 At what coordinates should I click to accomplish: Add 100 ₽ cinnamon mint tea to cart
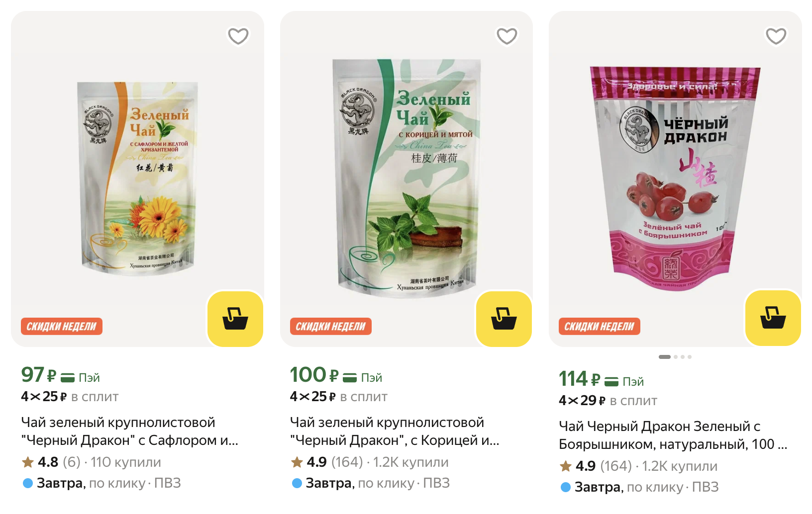(x=504, y=319)
